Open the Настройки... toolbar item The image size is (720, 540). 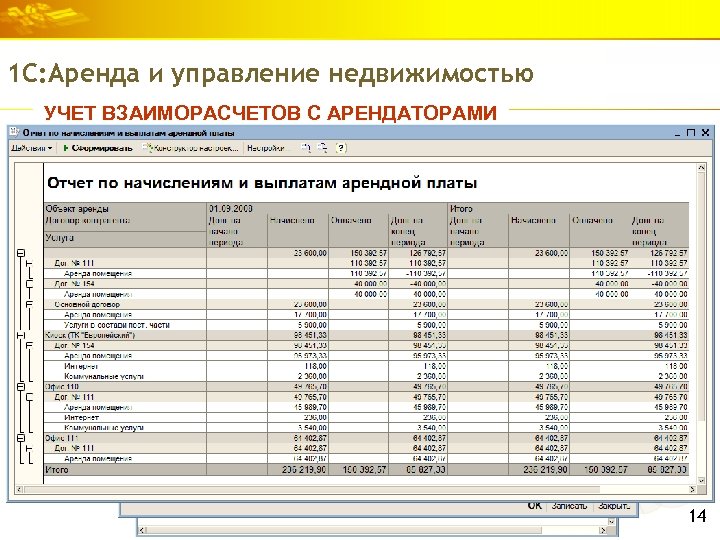pos(268,148)
